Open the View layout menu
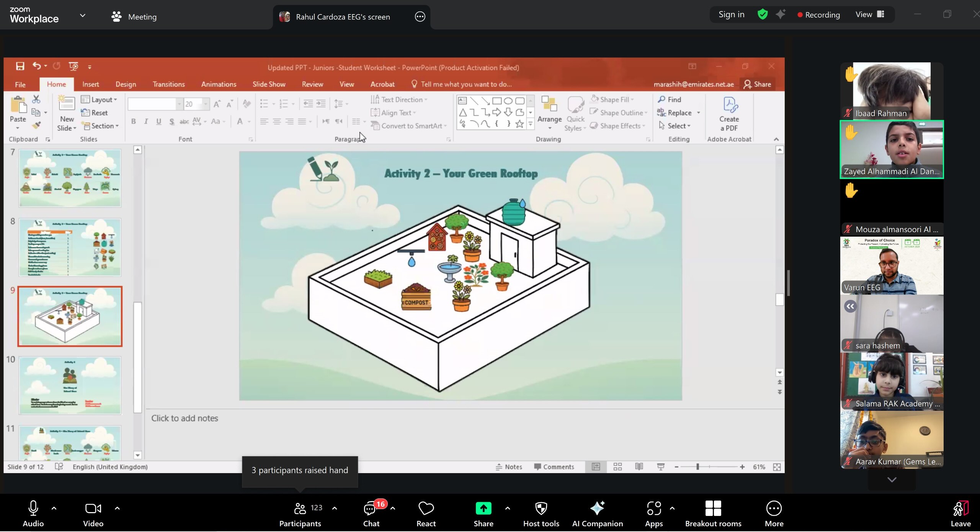 point(870,15)
